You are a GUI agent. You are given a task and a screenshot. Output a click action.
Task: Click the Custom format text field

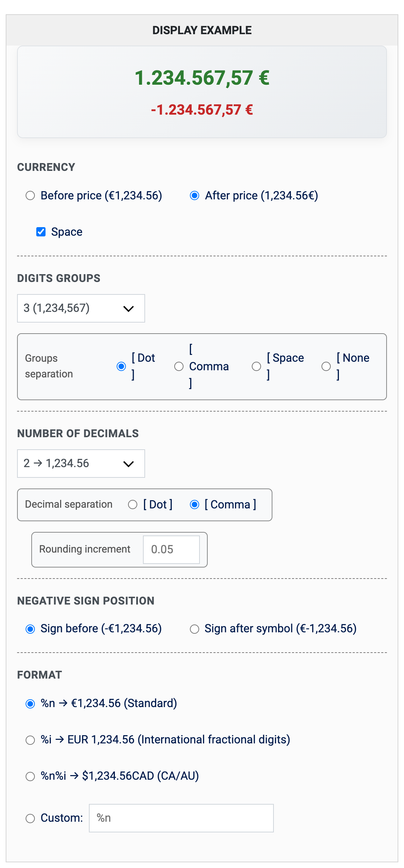point(181,818)
